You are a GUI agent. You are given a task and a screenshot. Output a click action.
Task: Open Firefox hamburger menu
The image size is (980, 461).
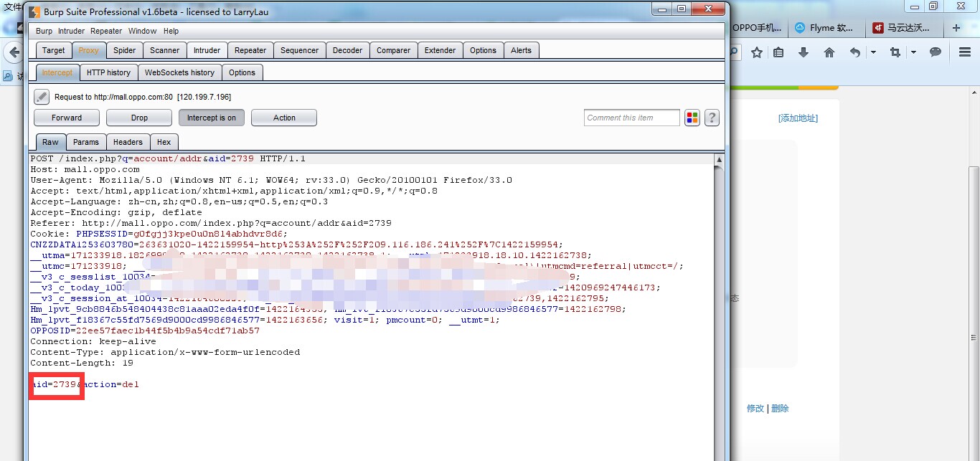[x=965, y=52]
